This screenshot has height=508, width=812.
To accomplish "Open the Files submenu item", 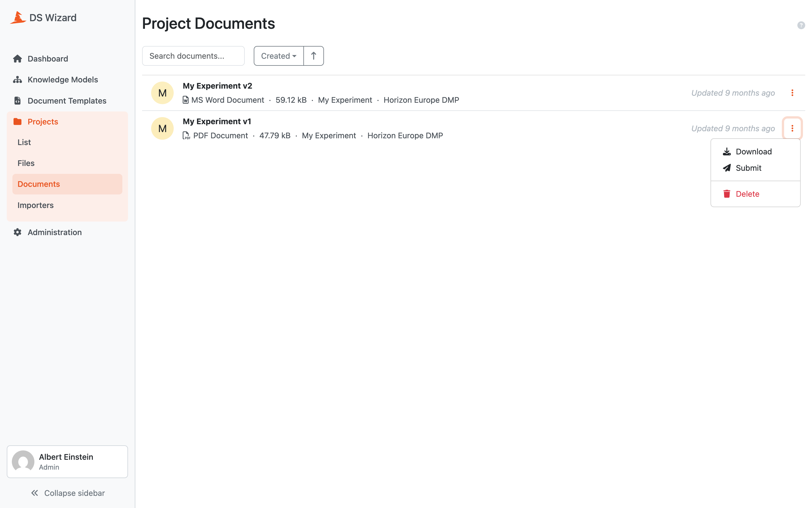I will (x=67, y=163).
